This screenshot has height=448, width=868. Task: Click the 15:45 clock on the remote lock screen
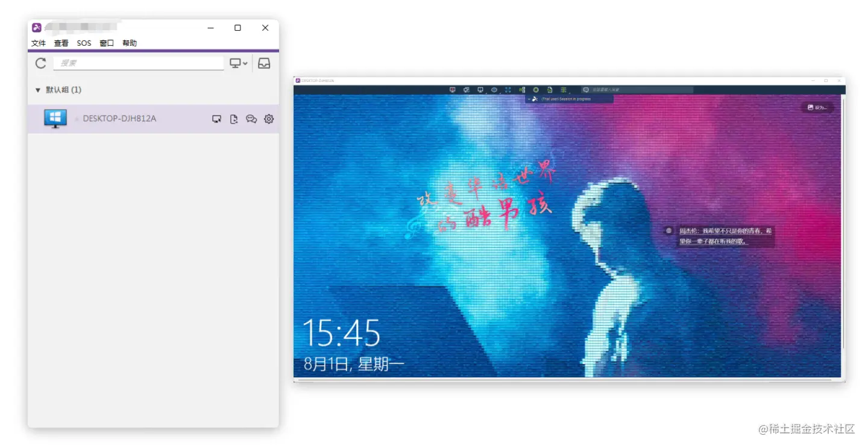tap(341, 333)
